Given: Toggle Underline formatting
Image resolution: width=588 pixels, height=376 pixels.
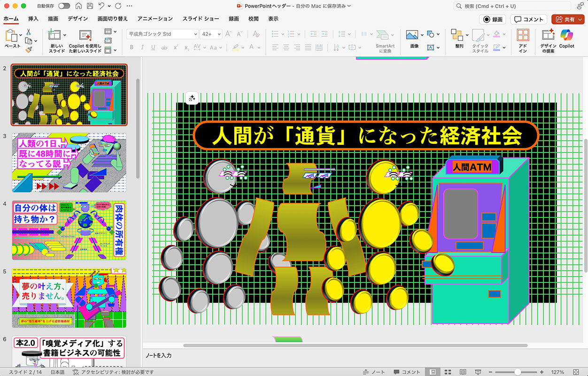Looking at the screenshot, I should [153, 47].
